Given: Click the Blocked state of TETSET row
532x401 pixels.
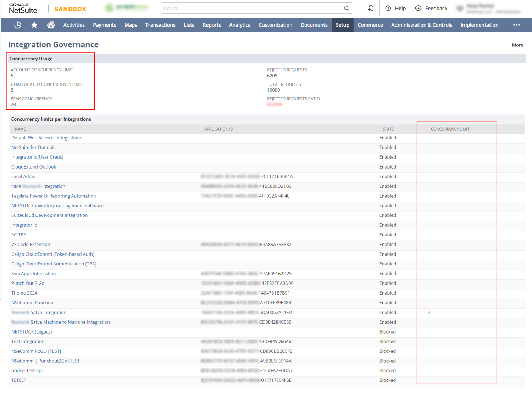Looking at the screenshot, I should pos(388,380).
